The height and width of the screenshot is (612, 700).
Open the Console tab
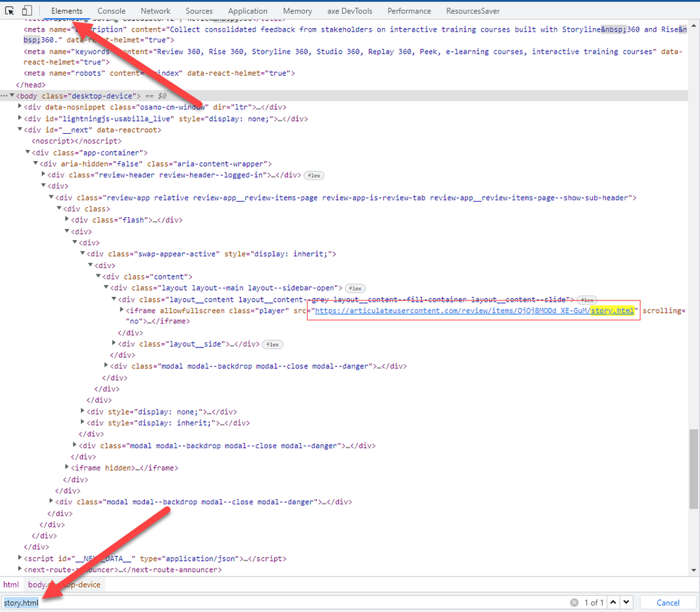point(111,11)
